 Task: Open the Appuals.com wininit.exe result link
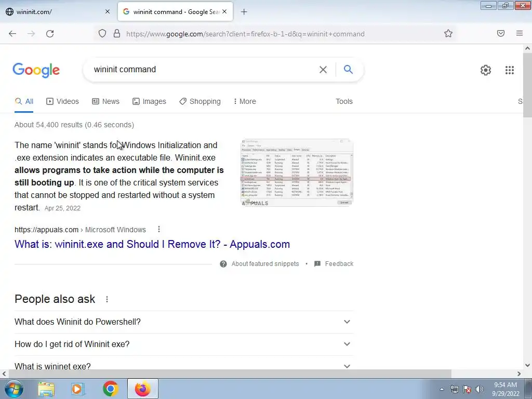point(152,244)
